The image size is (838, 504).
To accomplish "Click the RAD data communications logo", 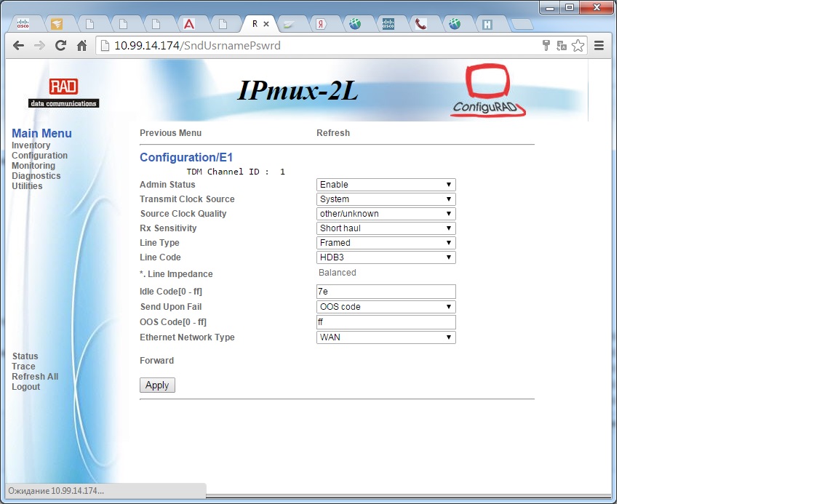I will (63, 92).
